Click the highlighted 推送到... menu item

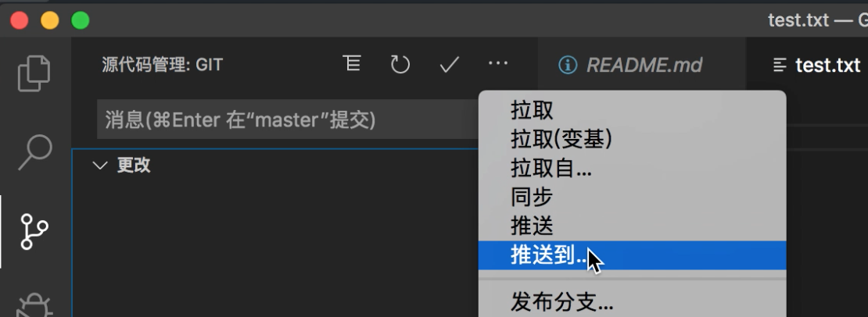coord(632,255)
